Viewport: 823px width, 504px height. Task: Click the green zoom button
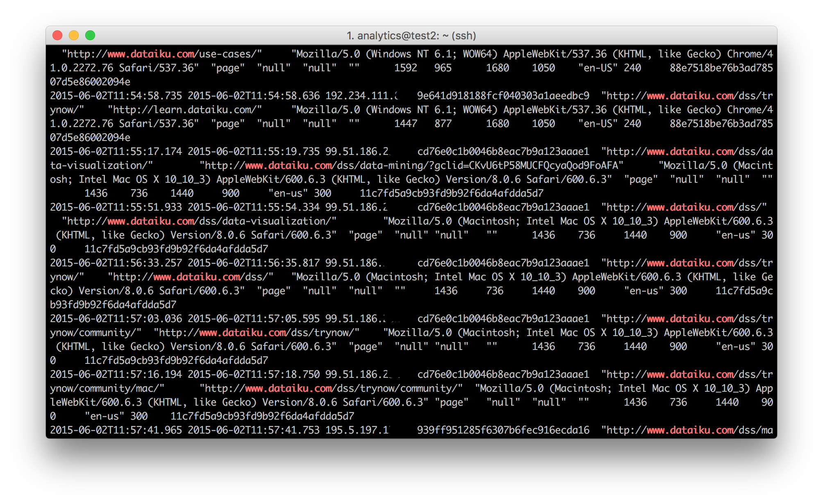pyautogui.click(x=90, y=36)
